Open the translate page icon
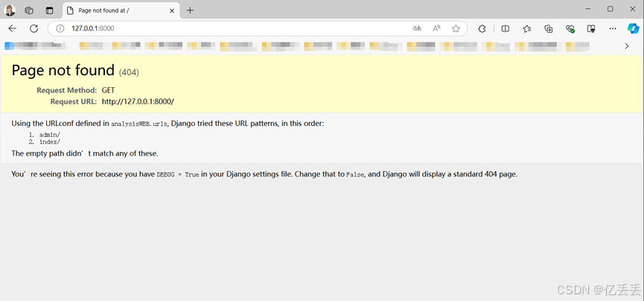Viewport: 644px width, 301px height. [x=417, y=28]
